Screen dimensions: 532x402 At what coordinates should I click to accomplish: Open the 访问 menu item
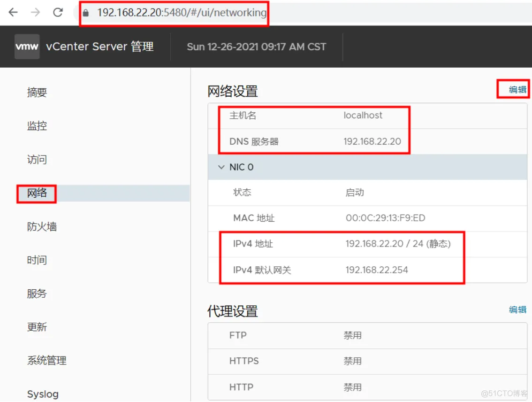pyautogui.click(x=37, y=160)
